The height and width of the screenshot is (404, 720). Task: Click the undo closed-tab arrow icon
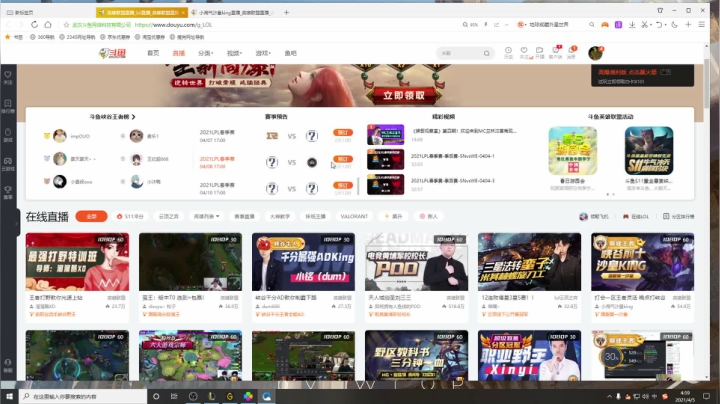coord(659,24)
